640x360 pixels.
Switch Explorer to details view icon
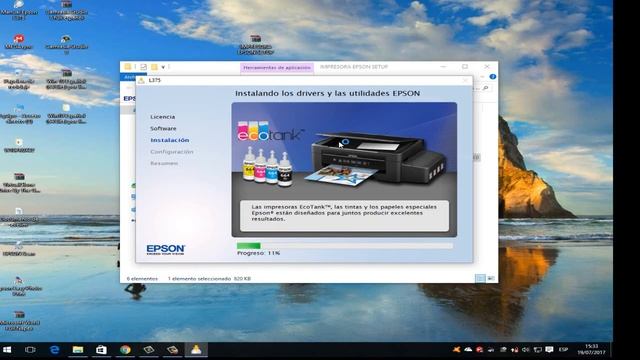coord(480,278)
